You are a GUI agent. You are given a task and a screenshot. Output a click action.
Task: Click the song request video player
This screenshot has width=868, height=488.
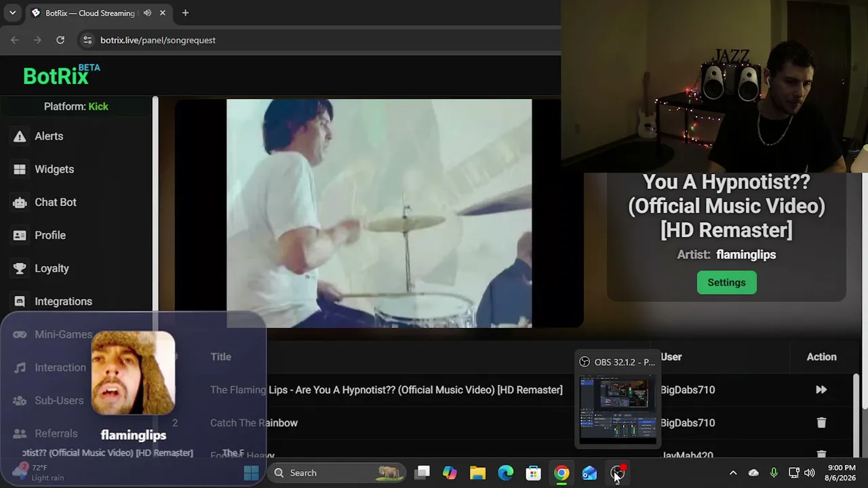[379, 213]
